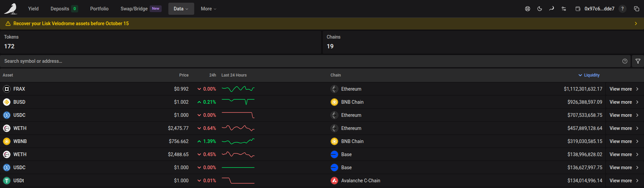Toggle dark mode with the moon icon
Image resolution: width=644 pixels, height=188 pixels.
click(540, 9)
